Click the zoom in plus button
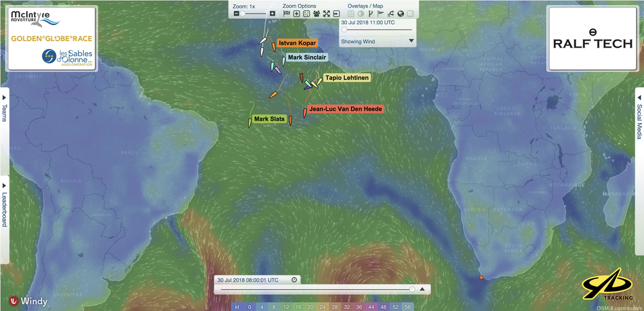This screenshot has height=311, width=644. [x=272, y=14]
